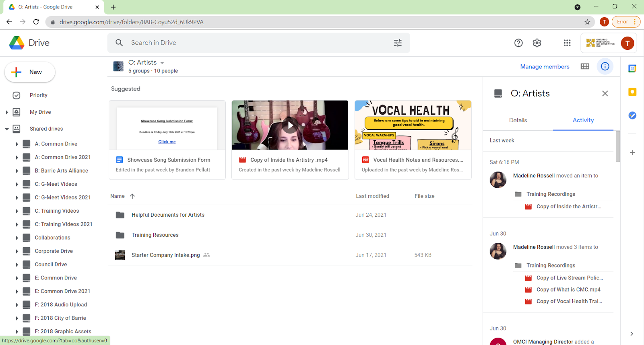The width and height of the screenshot is (644, 345).
Task: Open Training Recordings folder in Sat activity
Action: click(x=551, y=194)
